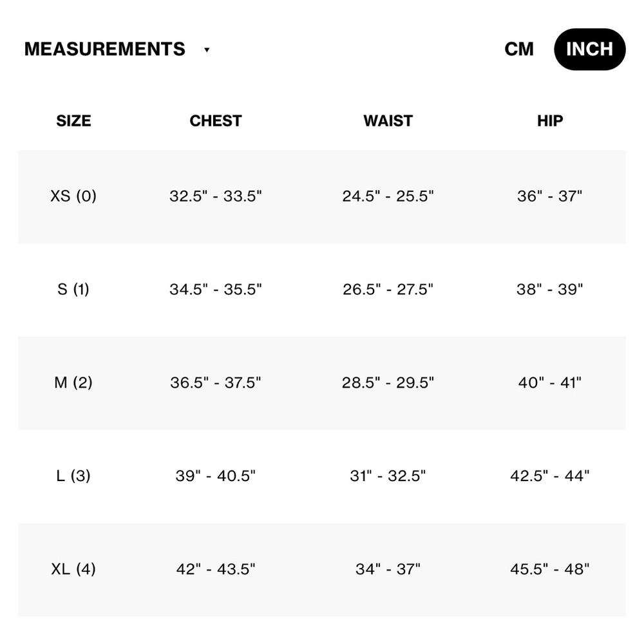Click hip value 40" - 41"
The height and width of the screenshot is (644, 644).
(x=550, y=383)
